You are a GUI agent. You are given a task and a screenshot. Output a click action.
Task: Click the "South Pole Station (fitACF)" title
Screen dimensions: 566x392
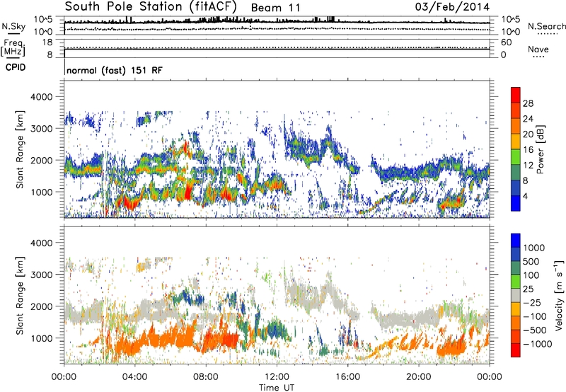151,6
